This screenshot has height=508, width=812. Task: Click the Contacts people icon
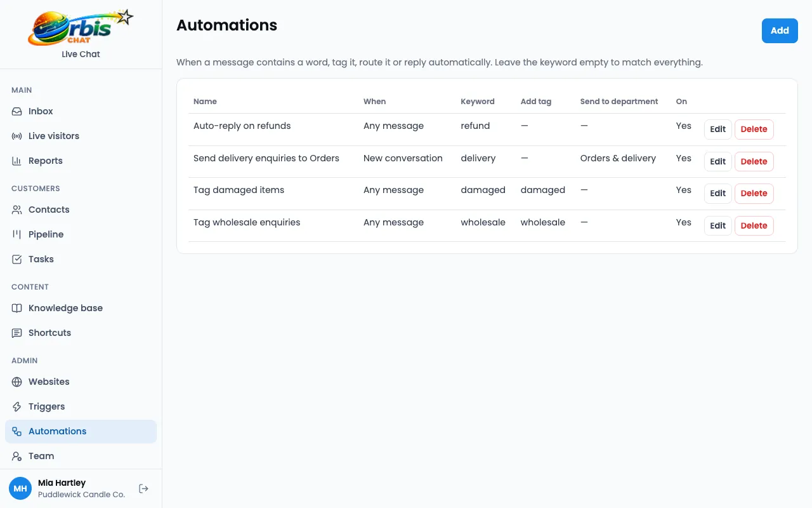(17, 210)
